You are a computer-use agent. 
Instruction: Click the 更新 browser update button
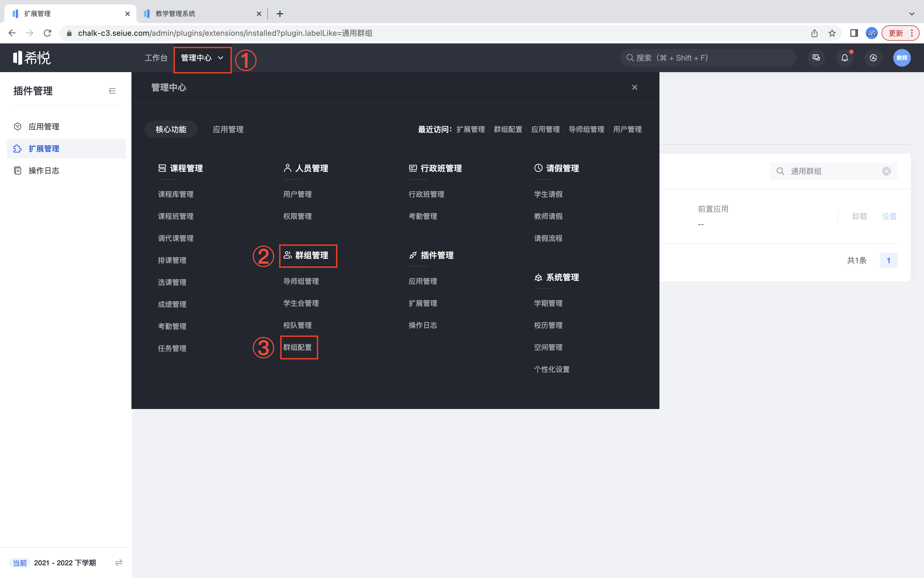pos(900,33)
